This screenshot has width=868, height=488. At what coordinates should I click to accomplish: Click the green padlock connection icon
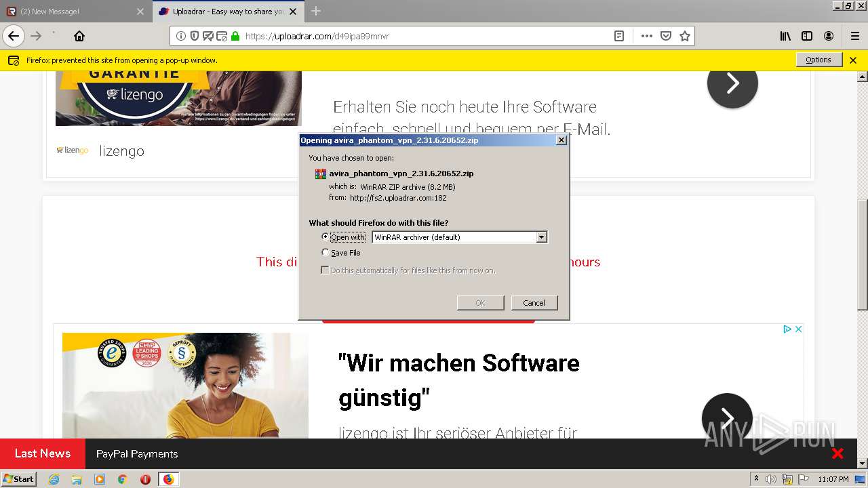tap(235, 36)
